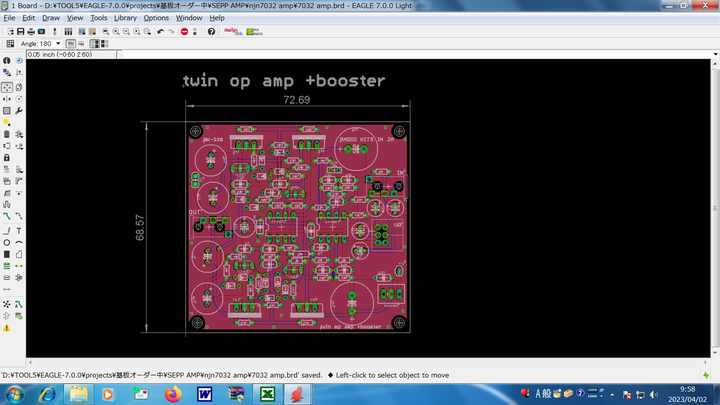
Task: Open Microsoft Word from the taskbar
Action: point(205,394)
